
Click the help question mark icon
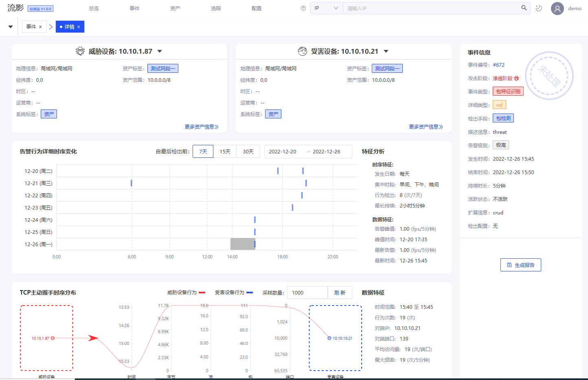pyautogui.click(x=303, y=8)
